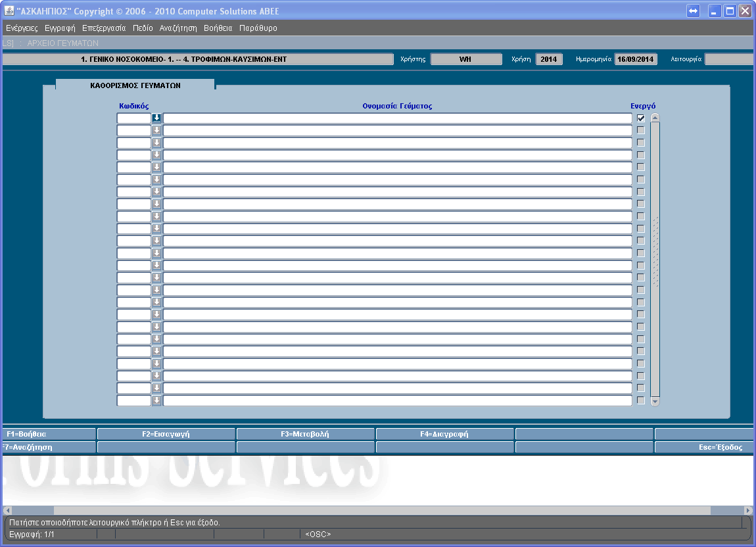Open the Εγγραφή menu
Image resolution: width=756 pixels, height=547 pixels.
pyautogui.click(x=60, y=28)
